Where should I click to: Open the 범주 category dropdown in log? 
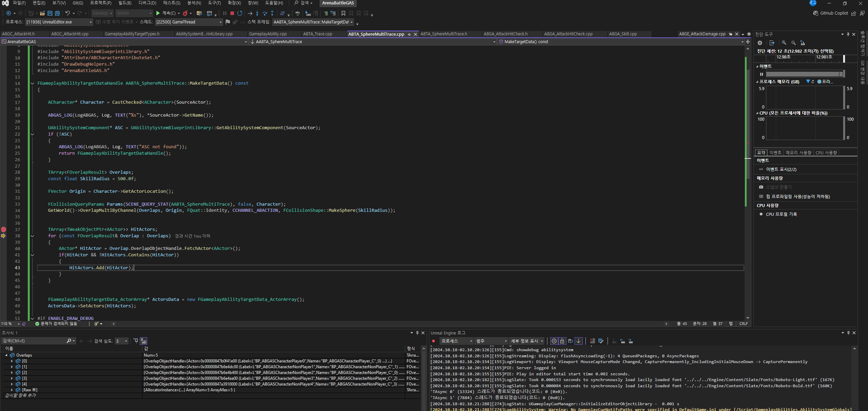click(x=492, y=341)
